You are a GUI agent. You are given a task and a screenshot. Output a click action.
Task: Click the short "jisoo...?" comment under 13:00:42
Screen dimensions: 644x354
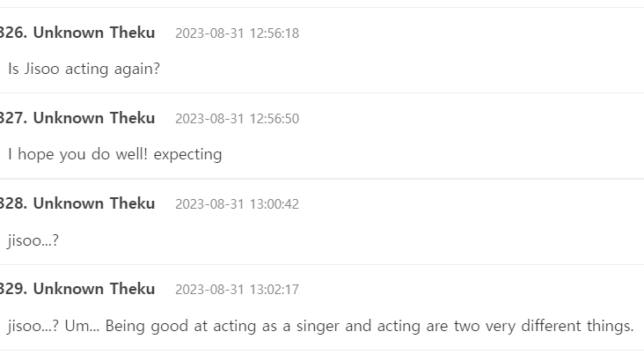click(x=33, y=240)
